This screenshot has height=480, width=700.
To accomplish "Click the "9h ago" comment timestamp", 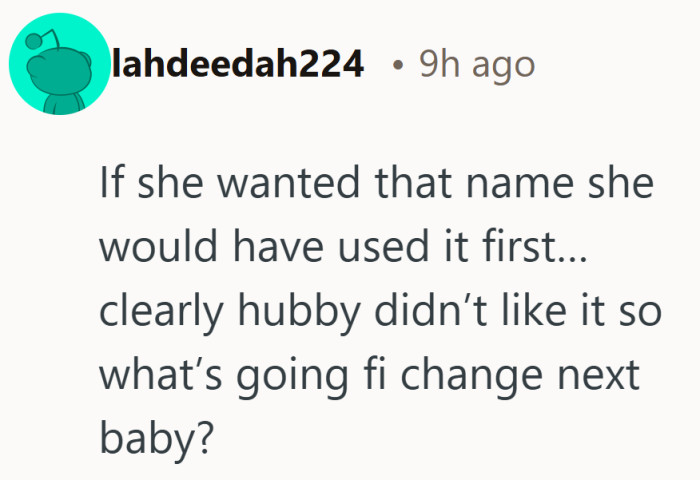I will coord(476,66).
